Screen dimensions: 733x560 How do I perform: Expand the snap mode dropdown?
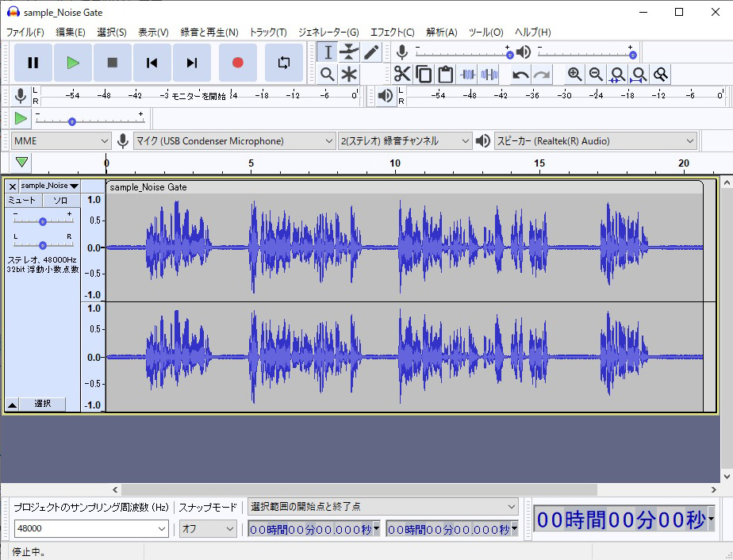(208, 528)
